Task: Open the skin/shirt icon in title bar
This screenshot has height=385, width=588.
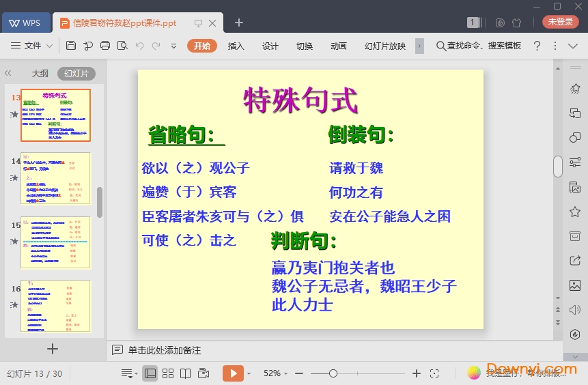Action: click(x=517, y=23)
